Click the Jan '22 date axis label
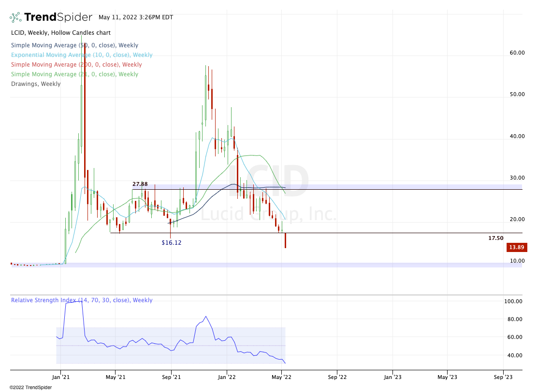Viewport: 537px width, 392px height. (227, 378)
